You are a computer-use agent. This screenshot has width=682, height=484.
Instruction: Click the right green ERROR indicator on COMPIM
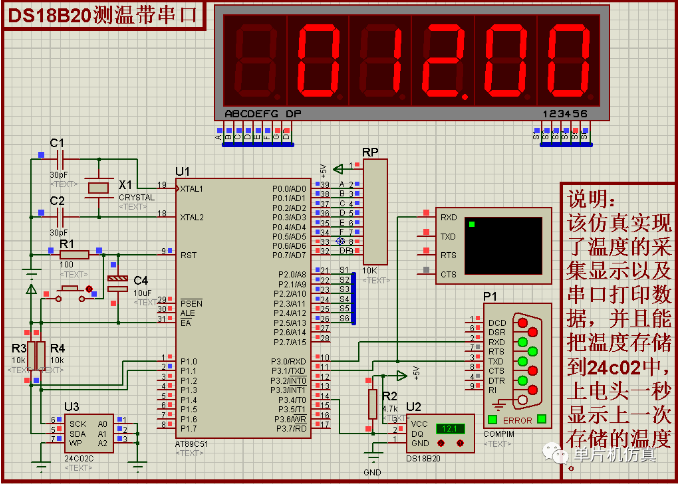coord(542,419)
